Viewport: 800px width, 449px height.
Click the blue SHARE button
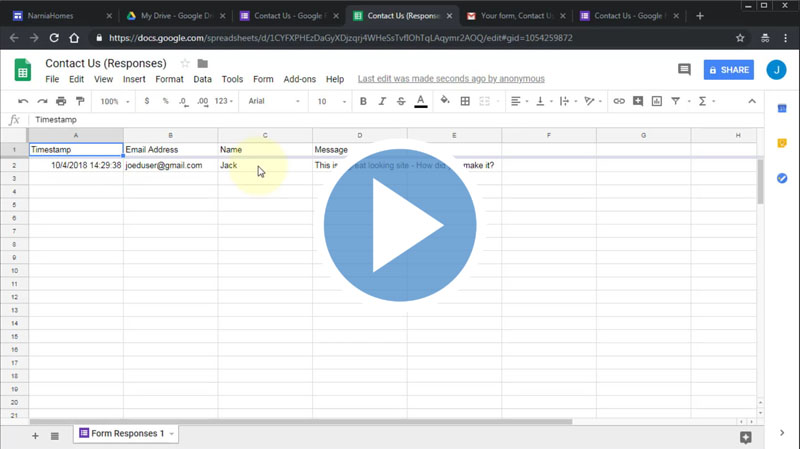(x=729, y=70)
